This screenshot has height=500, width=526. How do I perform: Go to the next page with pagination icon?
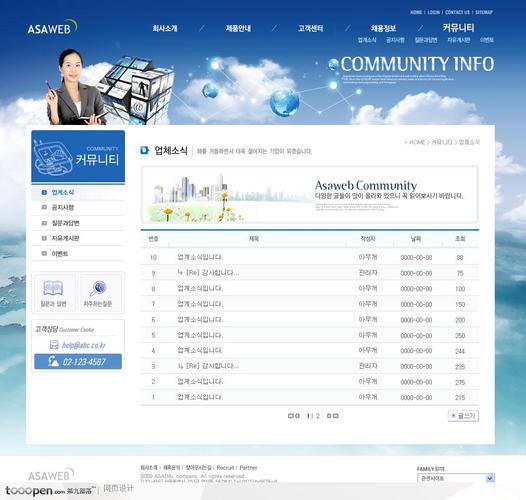tap(329, 416)
